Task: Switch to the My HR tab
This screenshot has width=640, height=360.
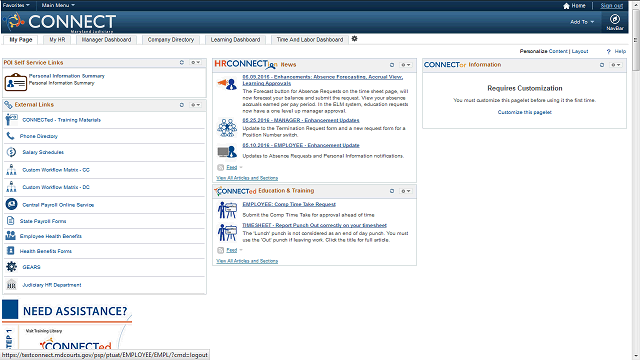Action: 57,40
